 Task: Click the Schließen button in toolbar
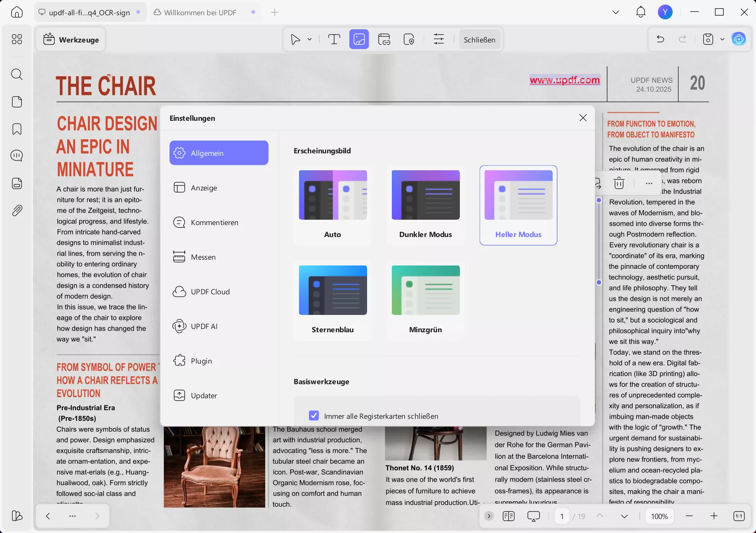[x=480, y=40]
